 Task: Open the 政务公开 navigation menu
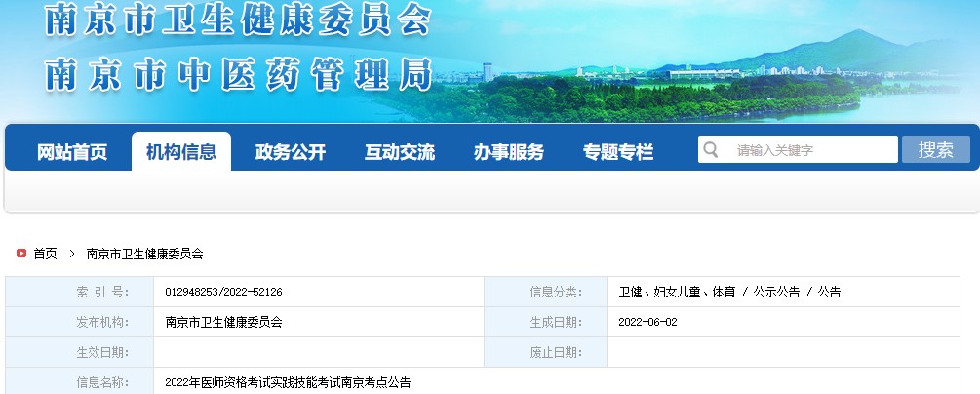coord(291,152)
